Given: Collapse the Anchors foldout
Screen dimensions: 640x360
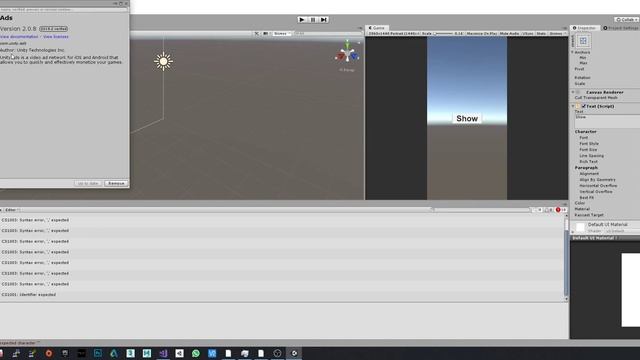Looking at the screenshot, I should click(572, 52).
